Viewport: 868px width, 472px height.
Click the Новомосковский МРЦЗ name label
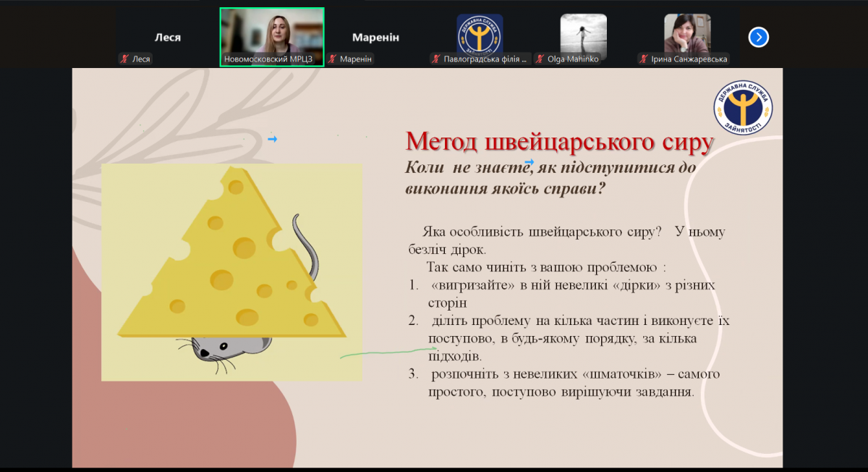coord(268,59)
